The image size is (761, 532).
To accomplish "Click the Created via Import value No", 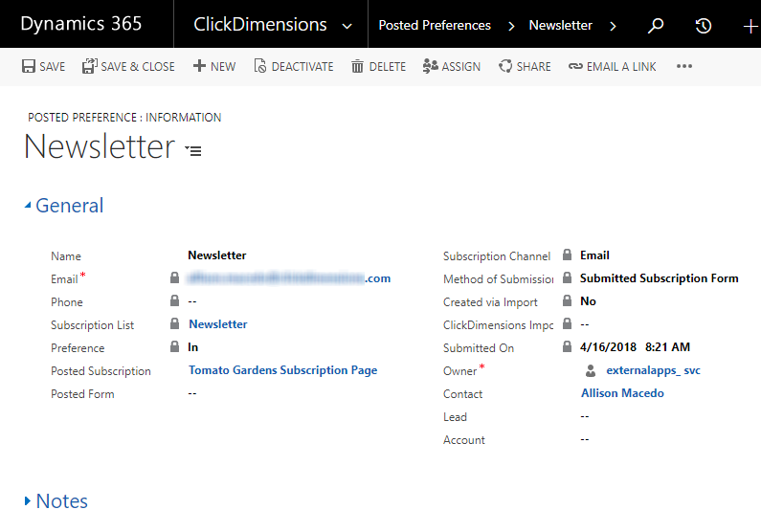I will click(588, 301).
